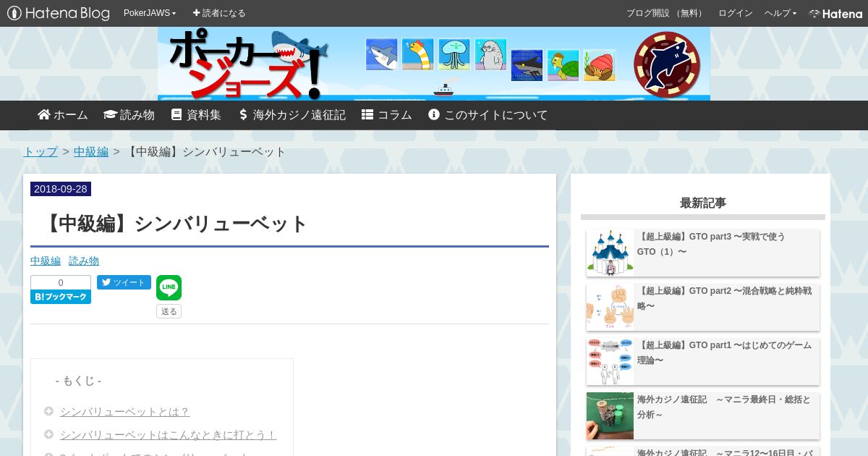Click the Hatena logo at top right
868x456 pixels.
click(835, 13)
